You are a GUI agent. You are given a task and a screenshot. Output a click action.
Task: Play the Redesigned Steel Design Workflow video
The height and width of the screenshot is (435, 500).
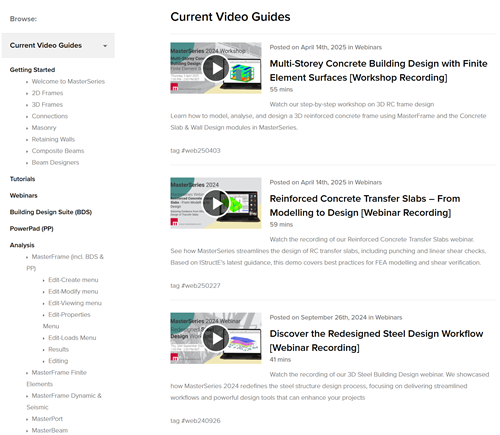[x=216, y=338]
